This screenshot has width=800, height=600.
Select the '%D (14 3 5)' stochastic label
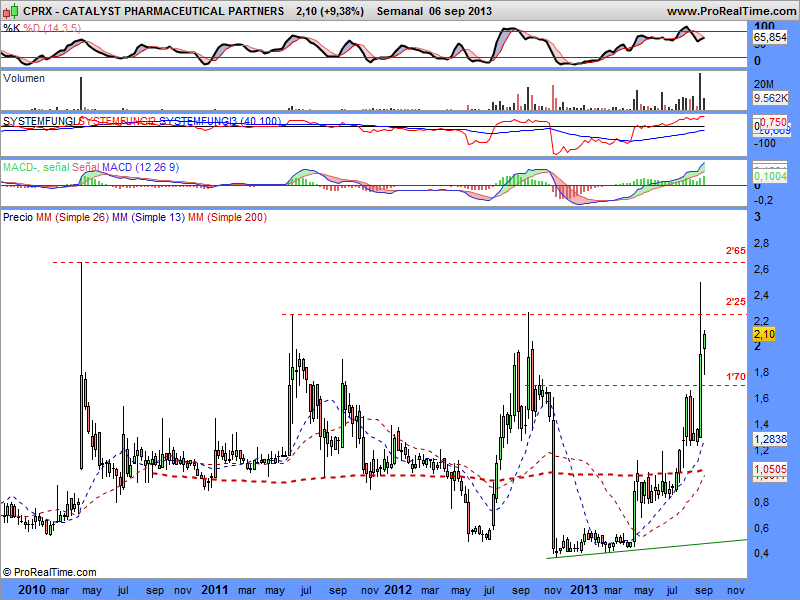click(x=52, y=28)
